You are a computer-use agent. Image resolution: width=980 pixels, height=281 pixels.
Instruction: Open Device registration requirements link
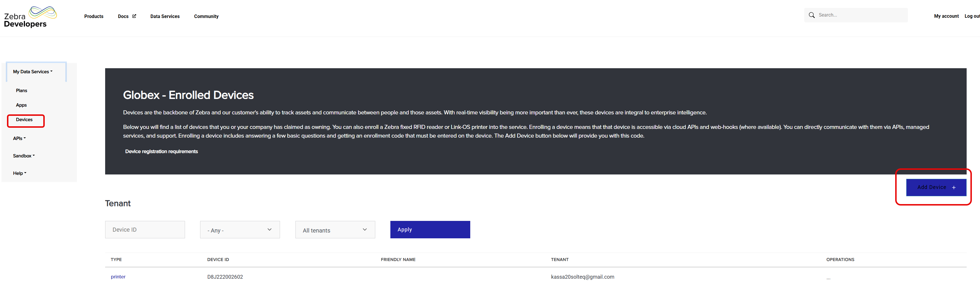click(161, 152)
